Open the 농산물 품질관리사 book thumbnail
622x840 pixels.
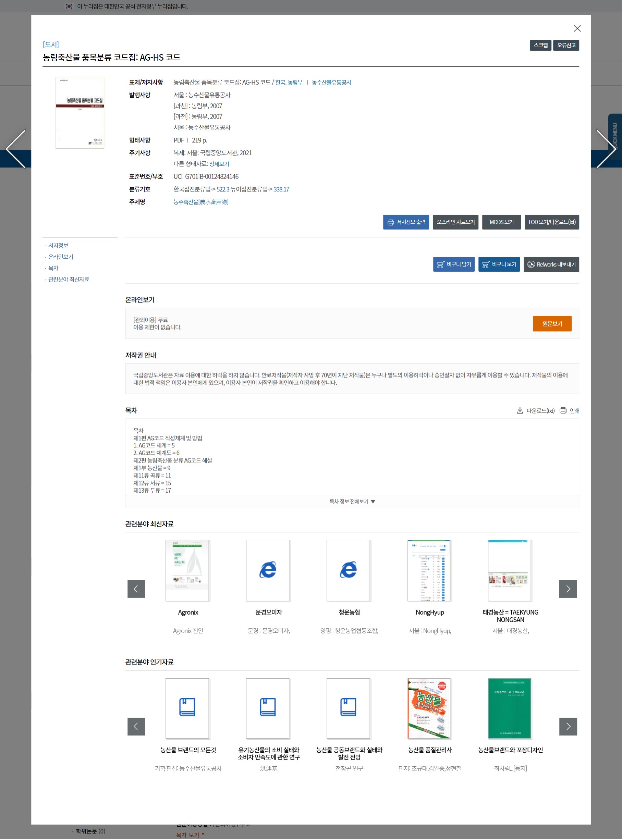(x=429, y=708)
